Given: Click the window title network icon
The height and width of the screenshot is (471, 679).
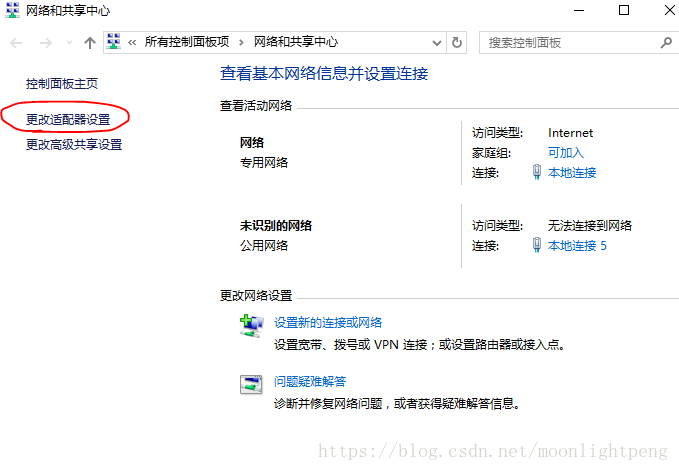Looking at the screenshot, I should pos(13,10).
